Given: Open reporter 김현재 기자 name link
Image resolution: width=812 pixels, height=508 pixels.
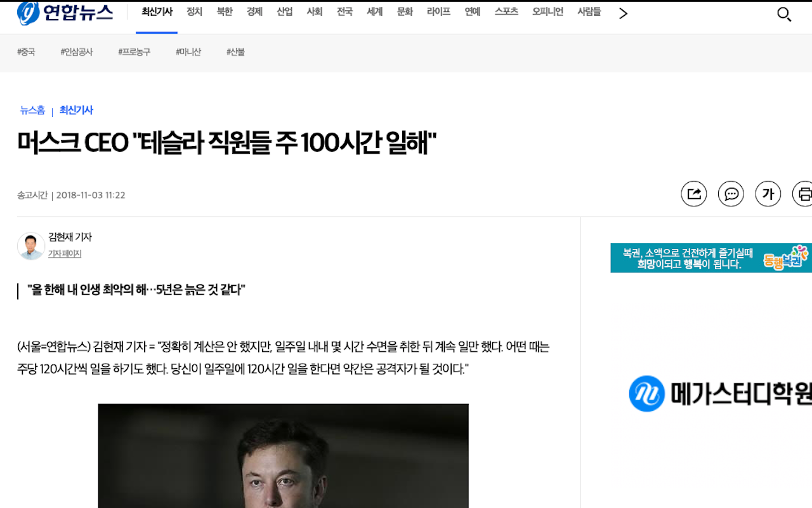Looking at the screenshot, I should pyautogui.click(x=70, y=237).
